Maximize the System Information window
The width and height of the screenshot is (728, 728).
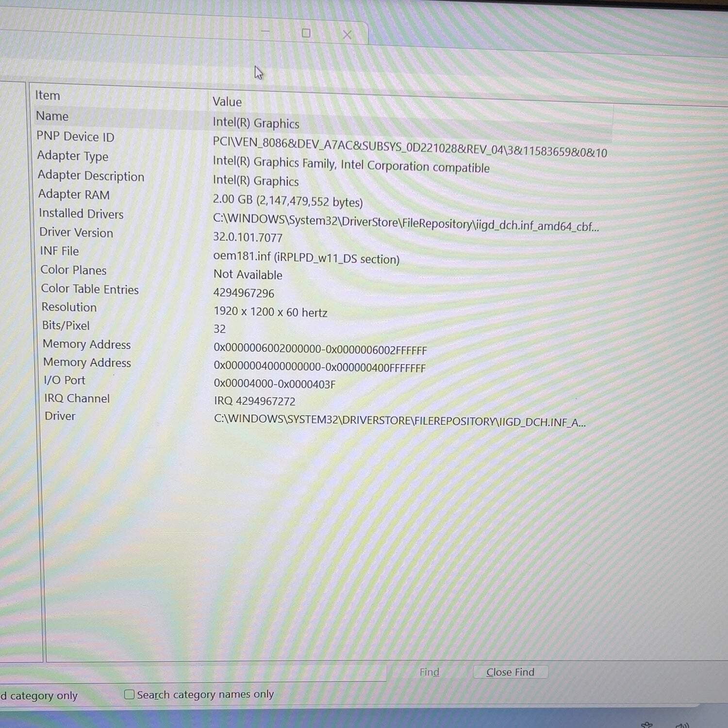coord(306,33)
